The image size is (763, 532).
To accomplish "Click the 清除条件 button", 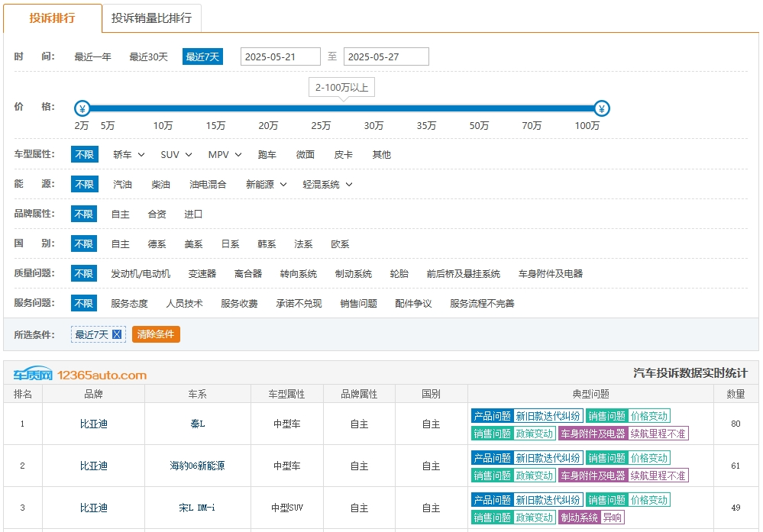I will pyautogui.click(x=156, y=334).
